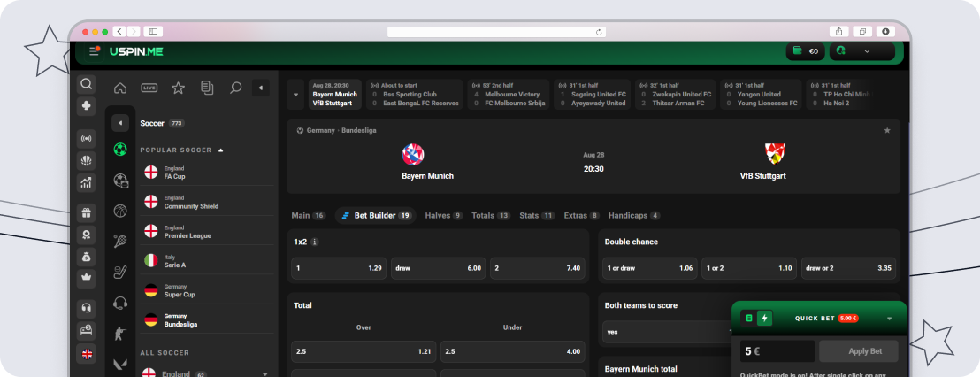Bet on draw at odds 6.00
Viewport: 980px width, 377px height.
click(438, 268)
